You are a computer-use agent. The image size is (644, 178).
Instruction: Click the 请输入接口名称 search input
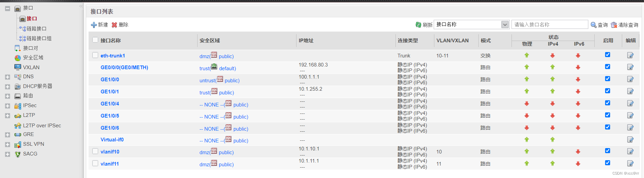tap(550, 25)
